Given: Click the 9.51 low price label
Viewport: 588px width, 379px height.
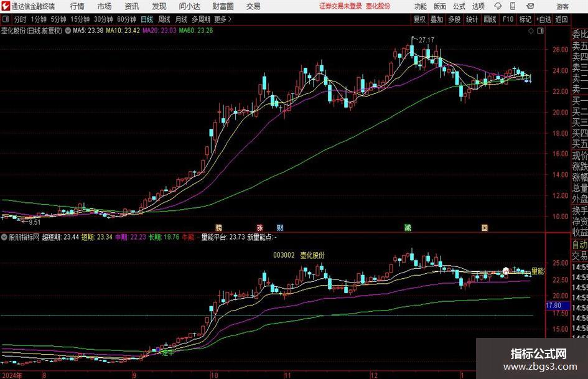Looking at the screenshot, I should [x=34, y=222].
